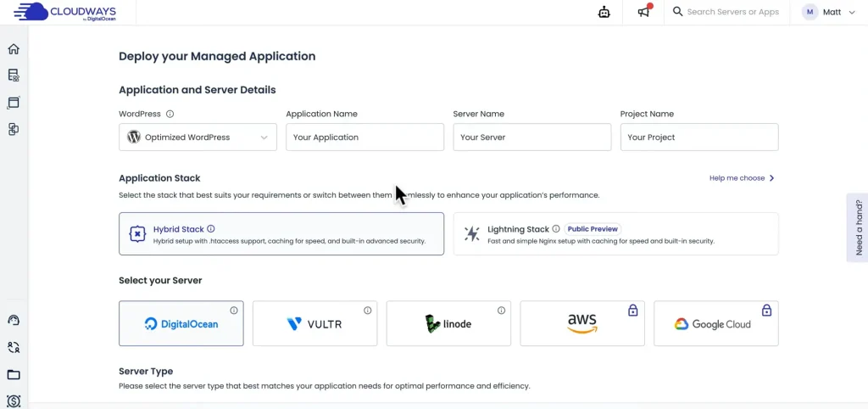Click info icon on DigitalOcean card

234,311
